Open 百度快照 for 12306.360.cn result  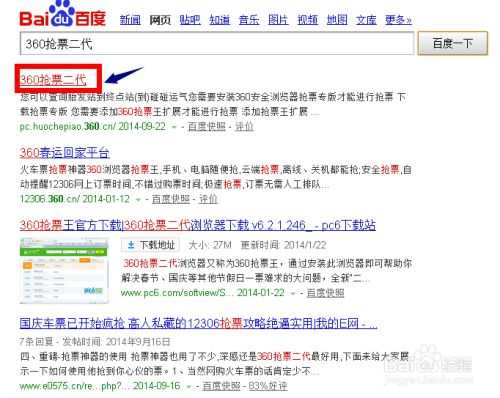click(171, 199)
